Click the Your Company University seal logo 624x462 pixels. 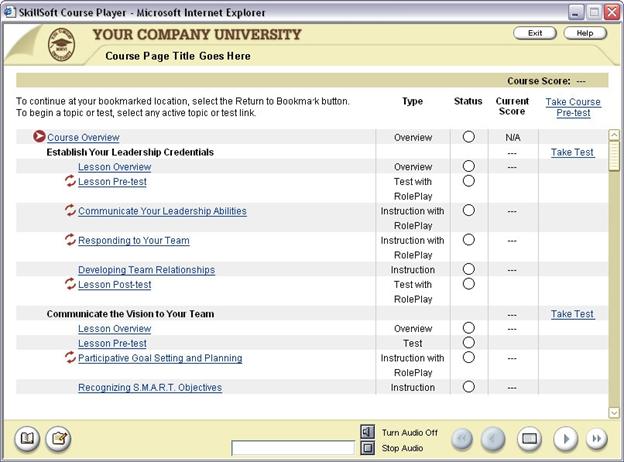click(x=61, y=45)
